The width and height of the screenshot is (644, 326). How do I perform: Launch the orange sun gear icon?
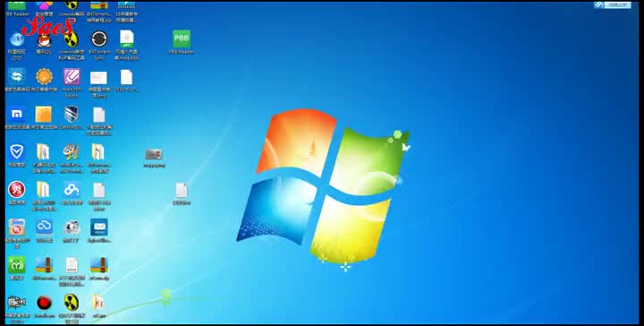(x=44, y=76)
